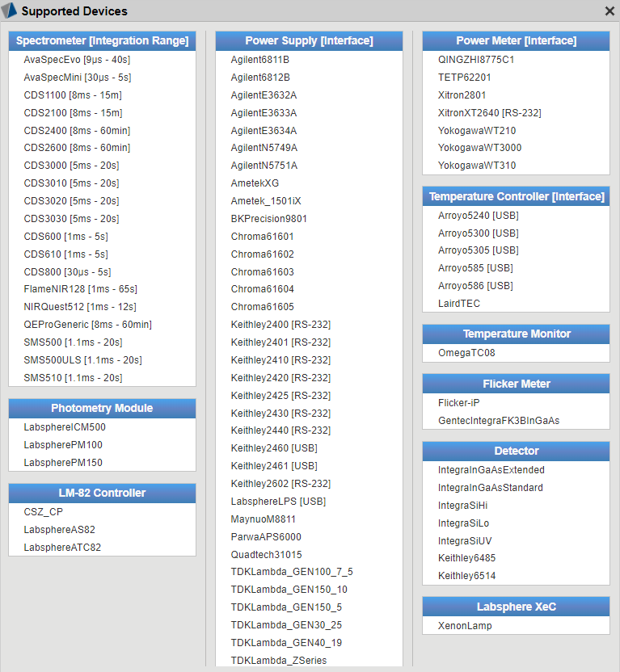The width and height of the screenshot is (620, 672).
Task: Select BKPrecision9801 power supply
Action: [x=269, y=219]
